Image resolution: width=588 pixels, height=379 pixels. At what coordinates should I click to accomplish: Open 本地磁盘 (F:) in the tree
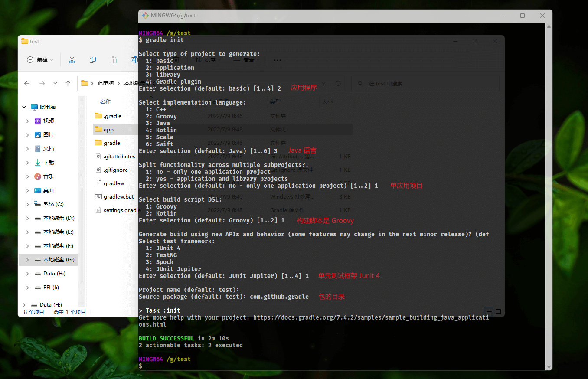59,246
